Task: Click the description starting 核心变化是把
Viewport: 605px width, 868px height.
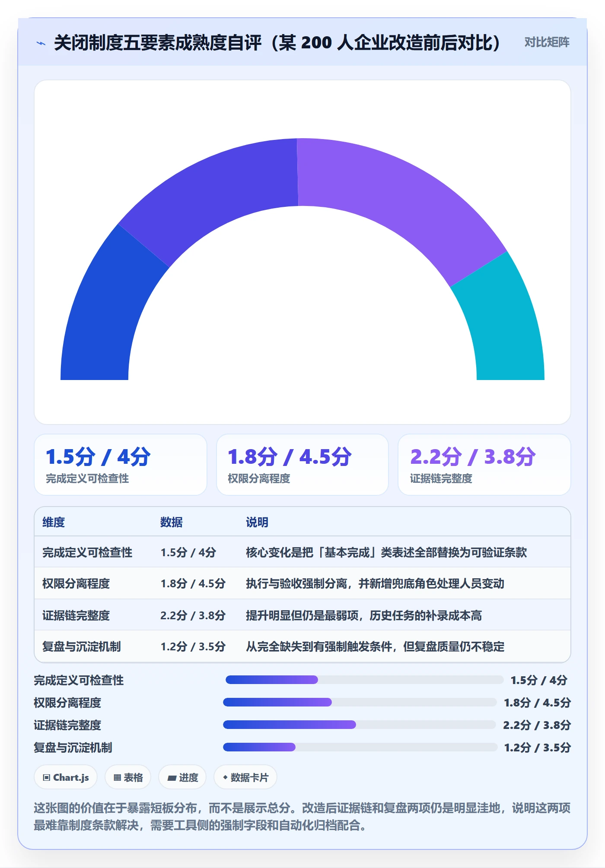Action: (x=386, y=552)
